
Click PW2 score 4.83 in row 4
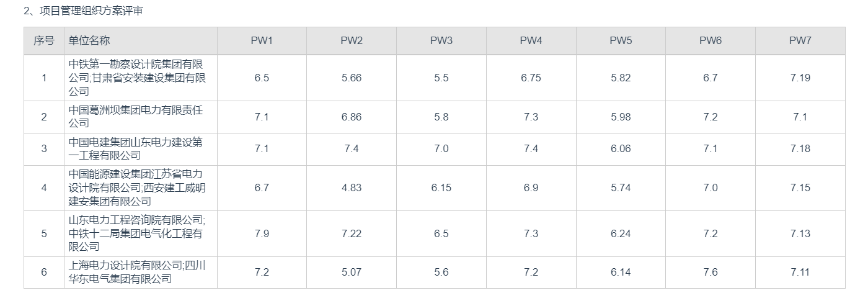click(351, 187)
